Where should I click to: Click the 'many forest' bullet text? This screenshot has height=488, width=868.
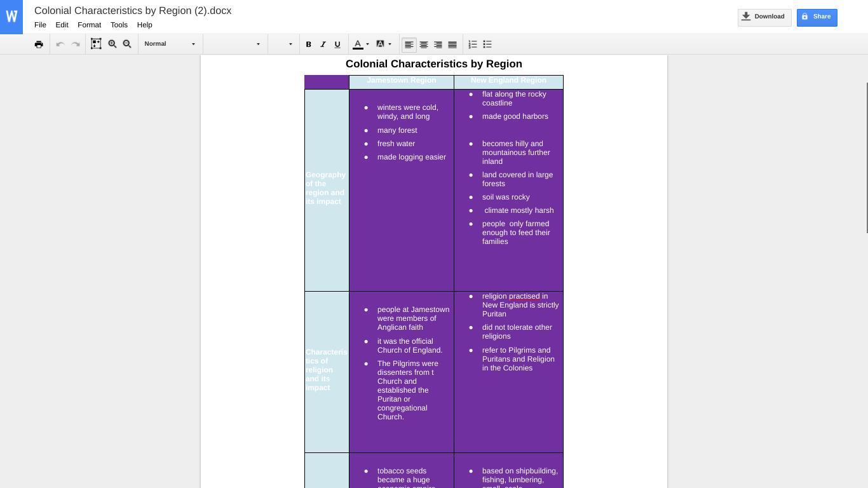pyautogui.click(x=397, y=130)
